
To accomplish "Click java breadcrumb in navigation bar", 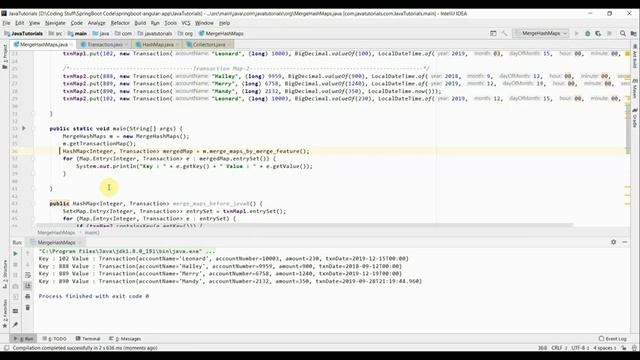I will [101, 33].
